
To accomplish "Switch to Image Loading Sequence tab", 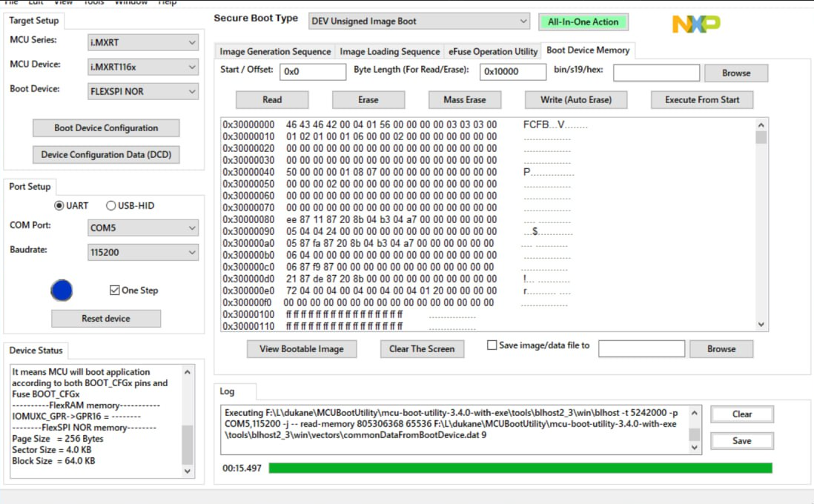I will [389, 51].
